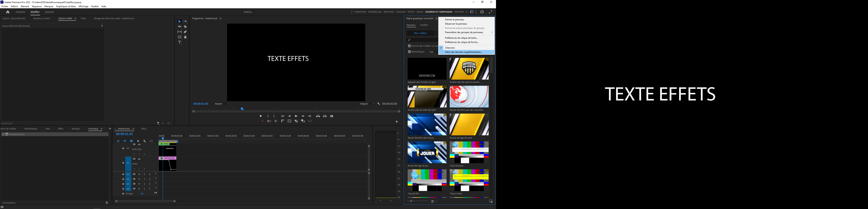Screen dimensions: 868x209
Task: Select the Rectangle shape tool
Action: pyautogui.click(x=180, y=37)
